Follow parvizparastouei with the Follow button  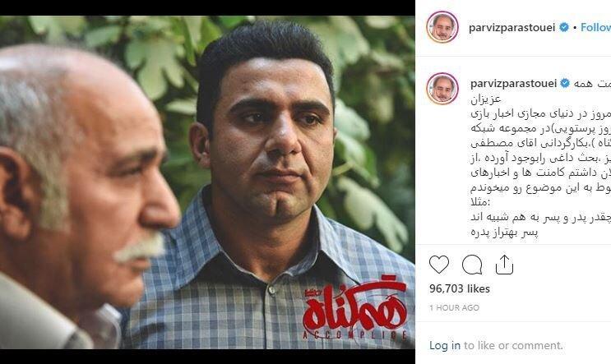(595, 27)
